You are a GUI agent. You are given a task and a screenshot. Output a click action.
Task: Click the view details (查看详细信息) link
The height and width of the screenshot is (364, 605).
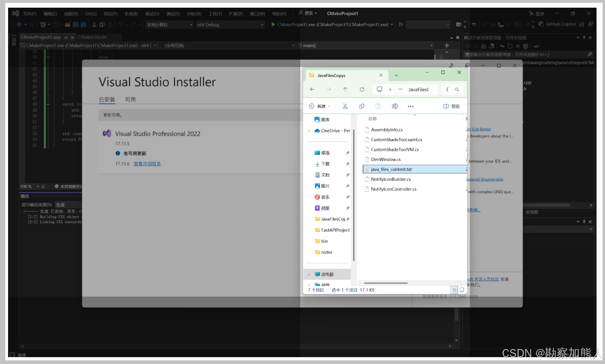147,164
